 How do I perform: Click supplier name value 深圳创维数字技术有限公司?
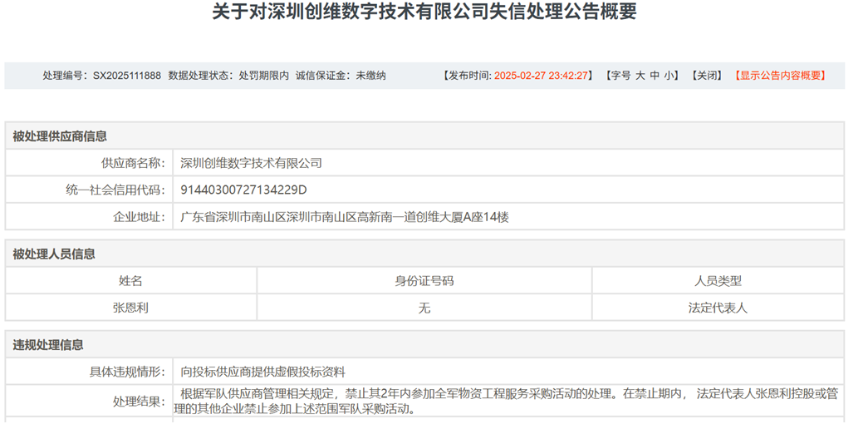252,163
